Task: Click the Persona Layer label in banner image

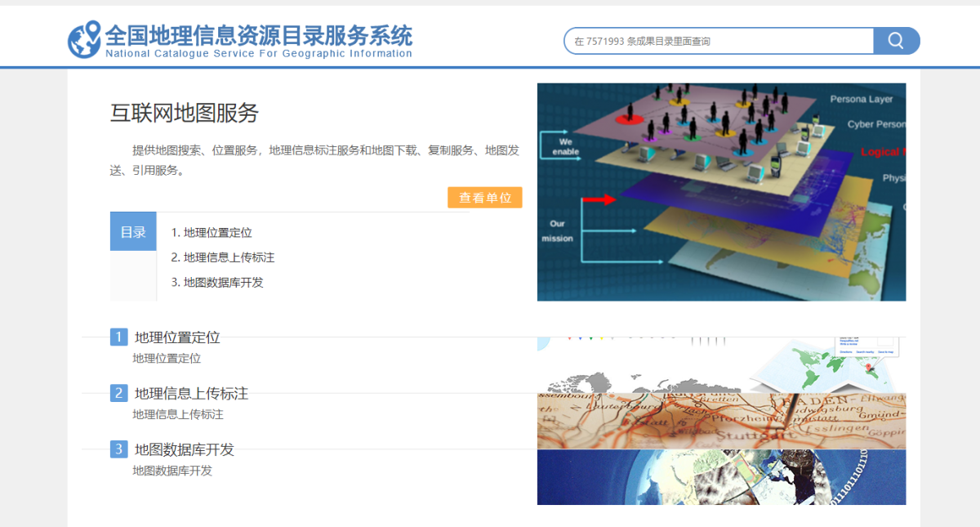Action: (862, 99)
